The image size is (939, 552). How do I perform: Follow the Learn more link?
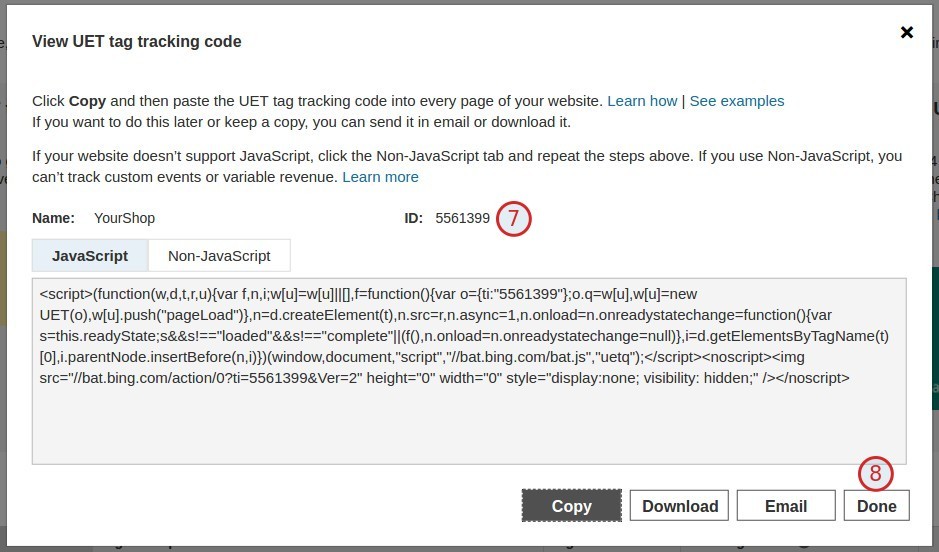pyautogui.click(x=380, y=177)
